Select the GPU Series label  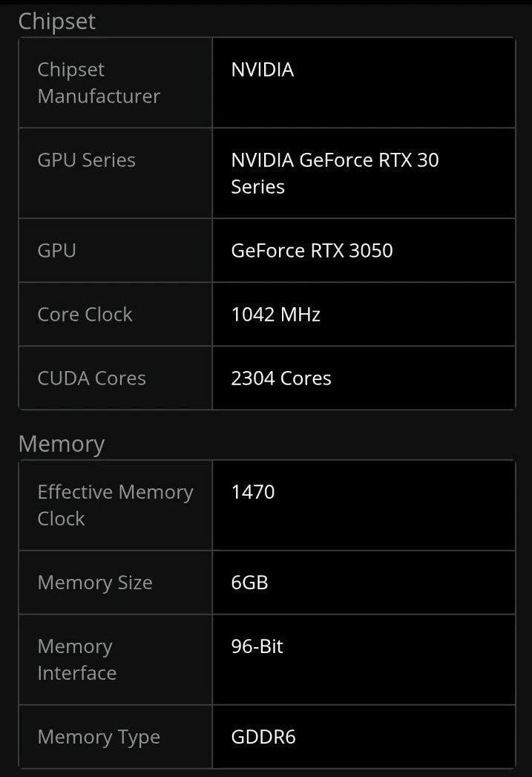(x=86, y=160)
